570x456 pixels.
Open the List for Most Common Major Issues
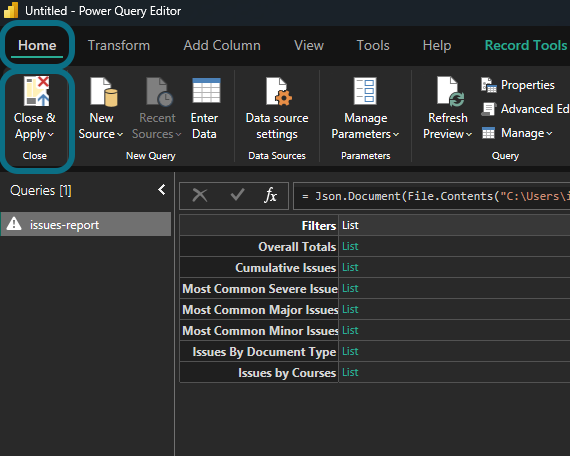pos(350,309)
